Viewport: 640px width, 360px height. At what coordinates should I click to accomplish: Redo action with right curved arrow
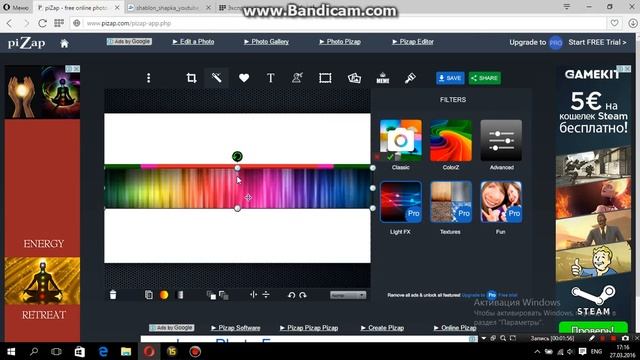[302, 295]
